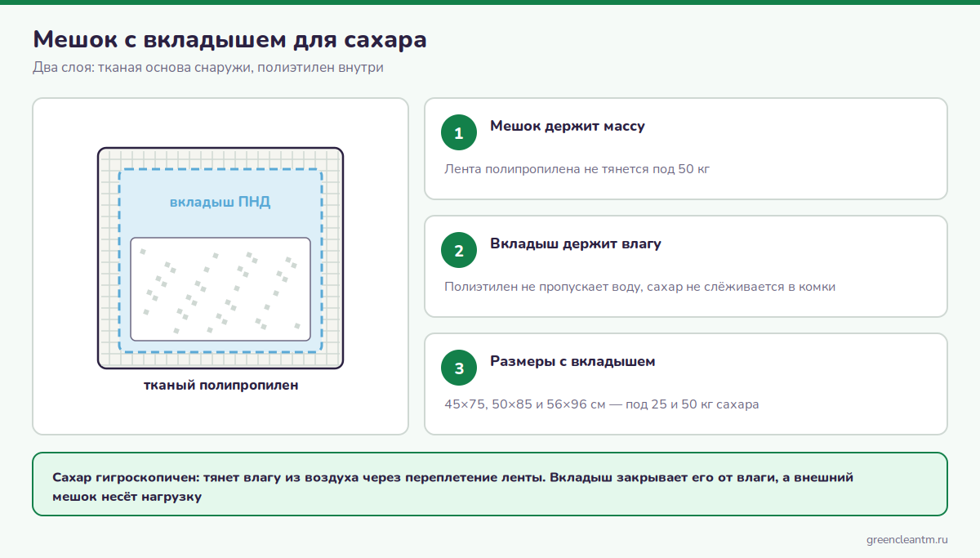Select the heading "Размеры с вкладышем"

[572, 361]
